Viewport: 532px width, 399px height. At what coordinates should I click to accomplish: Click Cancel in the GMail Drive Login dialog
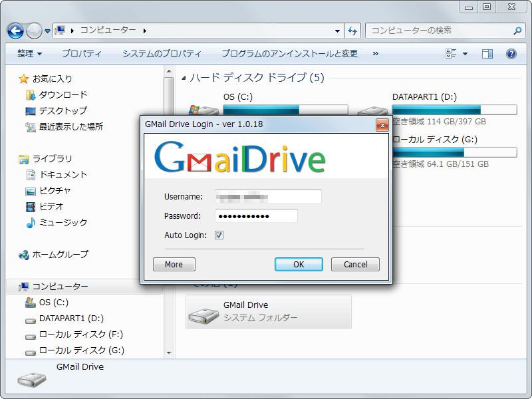point(355,264)
